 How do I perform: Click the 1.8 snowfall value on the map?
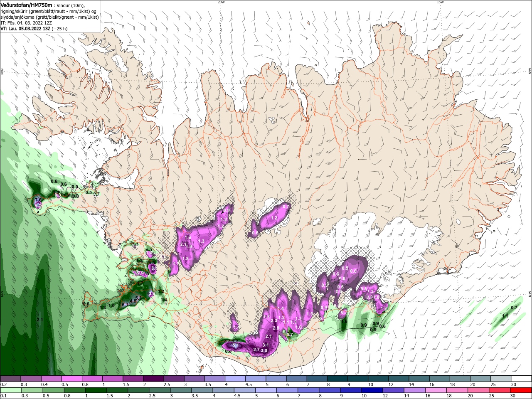click(185, 259)
